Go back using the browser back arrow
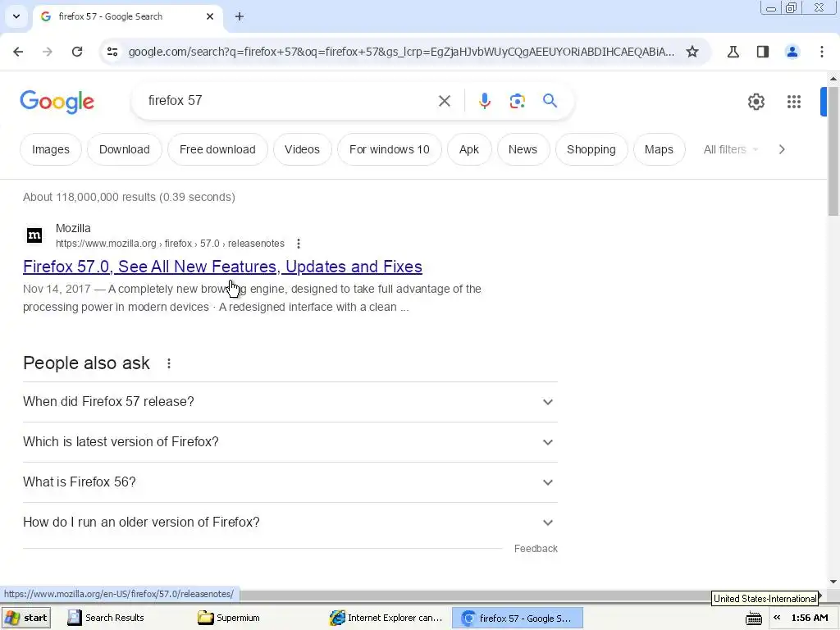 [18, 52]
